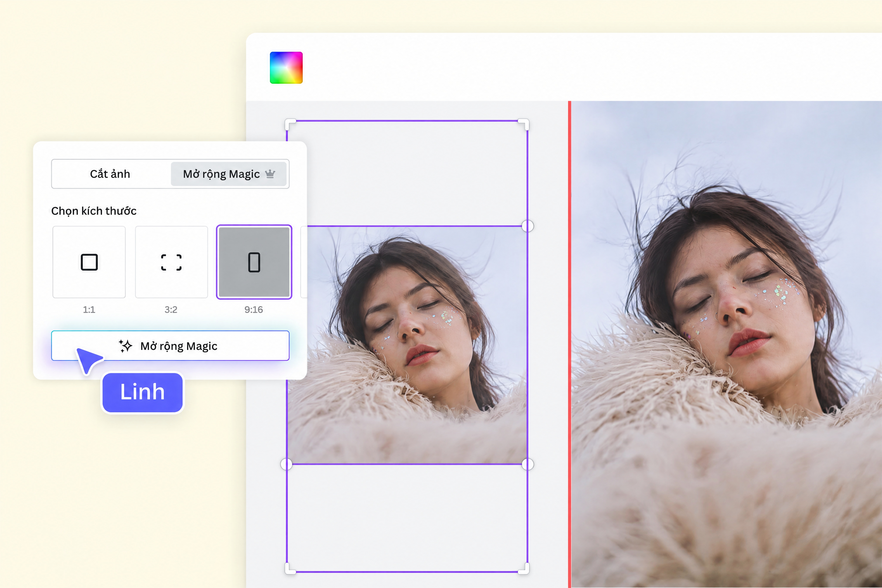
Task: Click the '9:16' ratio label
Action: 254,310
